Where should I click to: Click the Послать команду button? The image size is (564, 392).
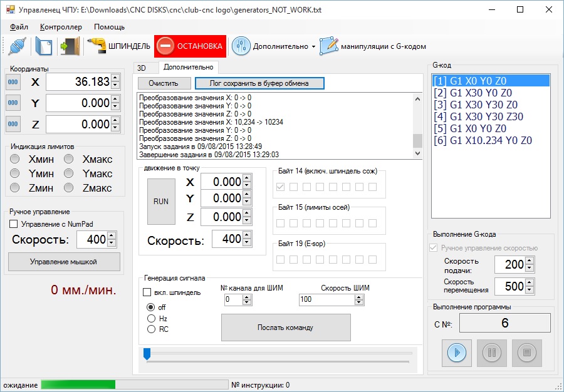[x=286, y=328]
